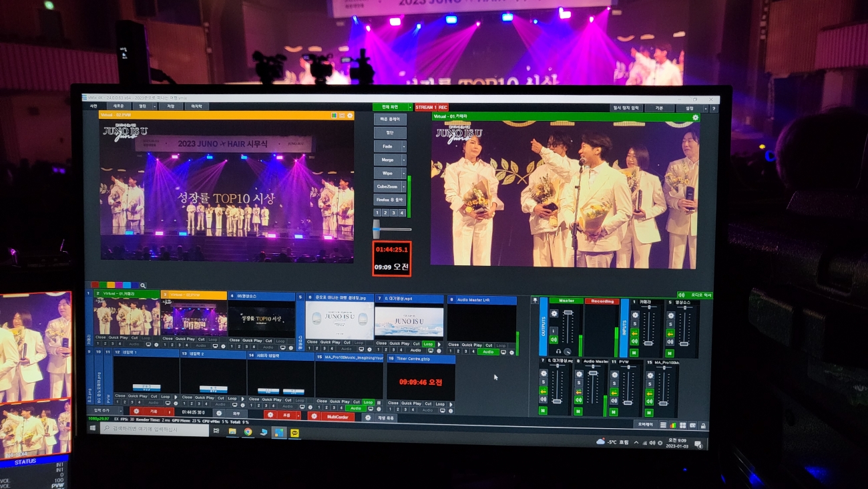Open the 새로운 menu in top bar
868x489 pixels.
[118, 106]
